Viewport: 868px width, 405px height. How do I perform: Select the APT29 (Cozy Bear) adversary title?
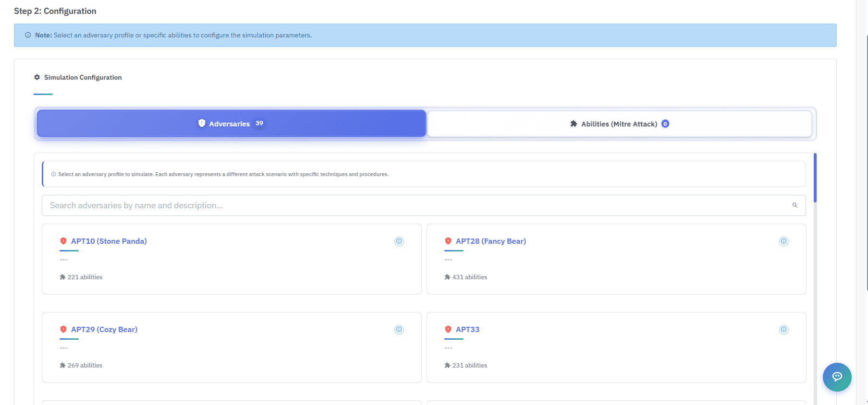click(x=104, y=330)
